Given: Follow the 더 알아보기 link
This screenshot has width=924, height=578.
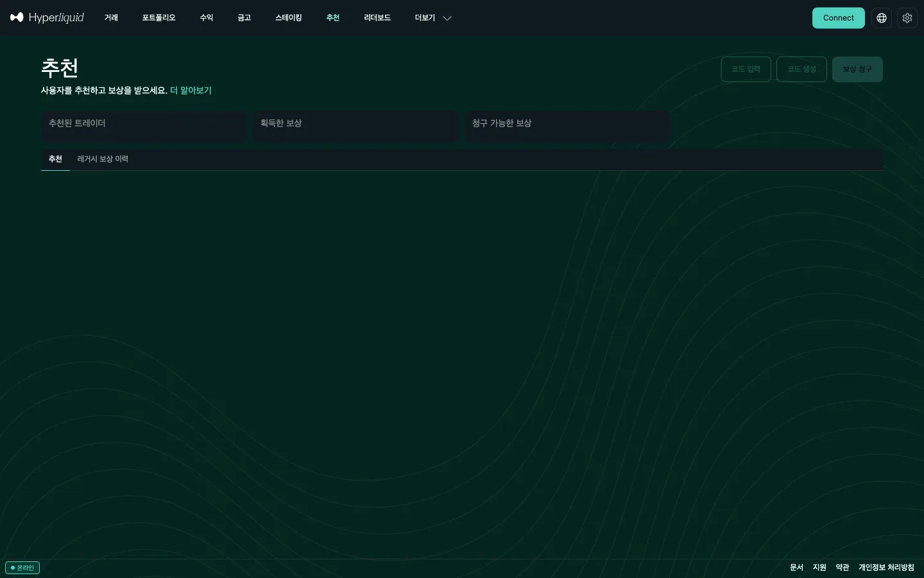Looking at the screenshot, I should tap(191, 91).
